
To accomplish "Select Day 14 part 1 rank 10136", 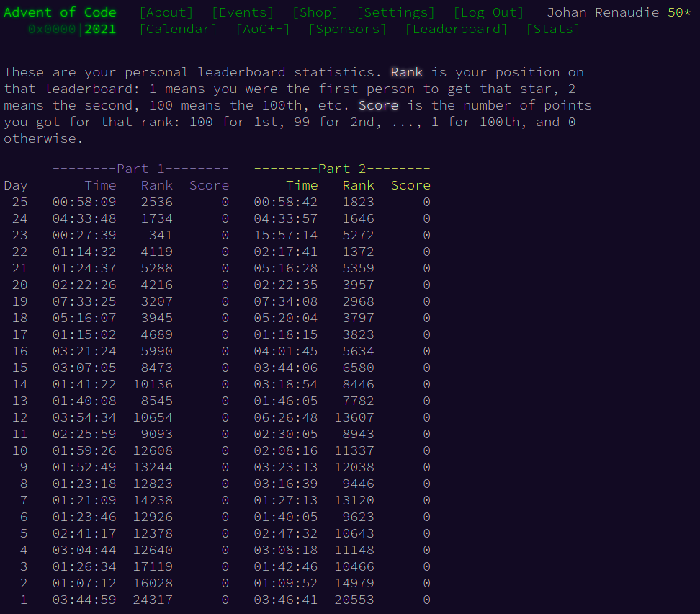I will [153, 384].
